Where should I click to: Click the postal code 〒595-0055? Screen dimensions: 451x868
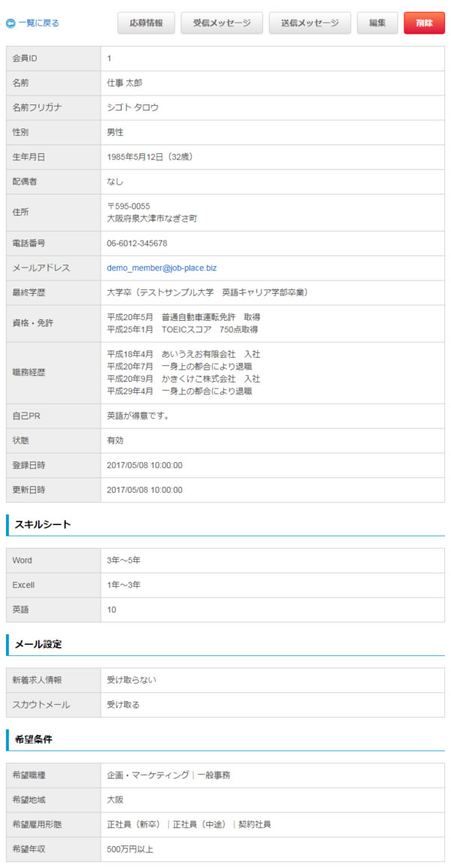129,207
